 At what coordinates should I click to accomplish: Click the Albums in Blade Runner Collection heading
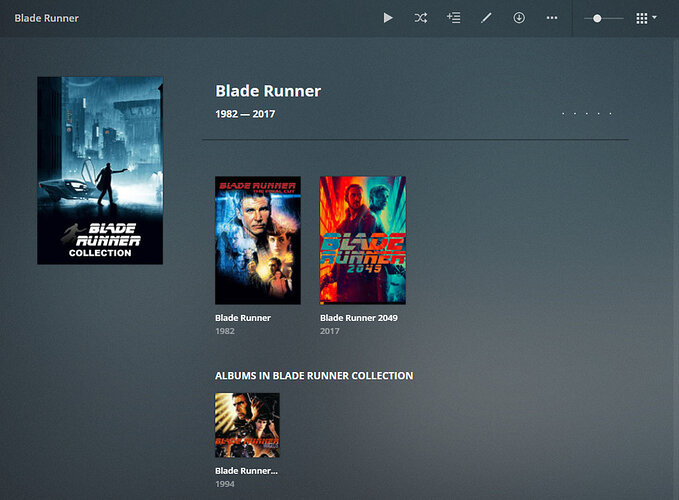pos(314,376)
